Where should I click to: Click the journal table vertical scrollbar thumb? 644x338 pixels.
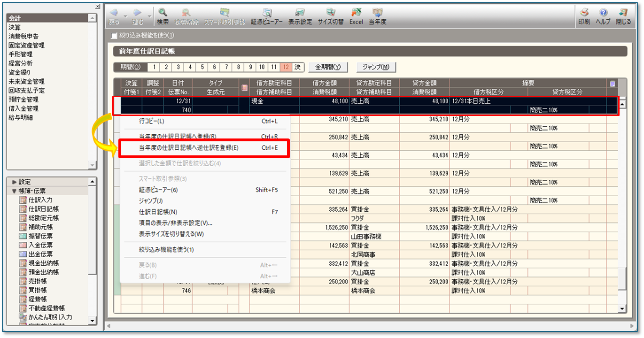point(622,279)
